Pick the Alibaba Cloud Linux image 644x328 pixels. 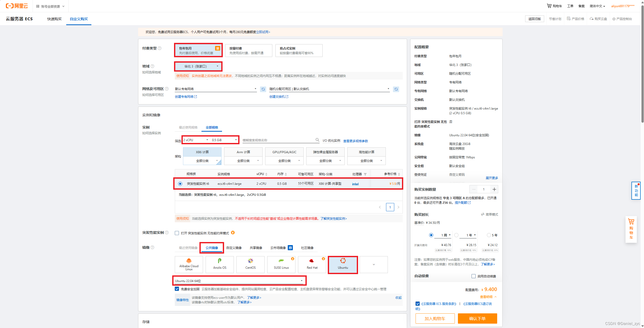click(189, 264)
